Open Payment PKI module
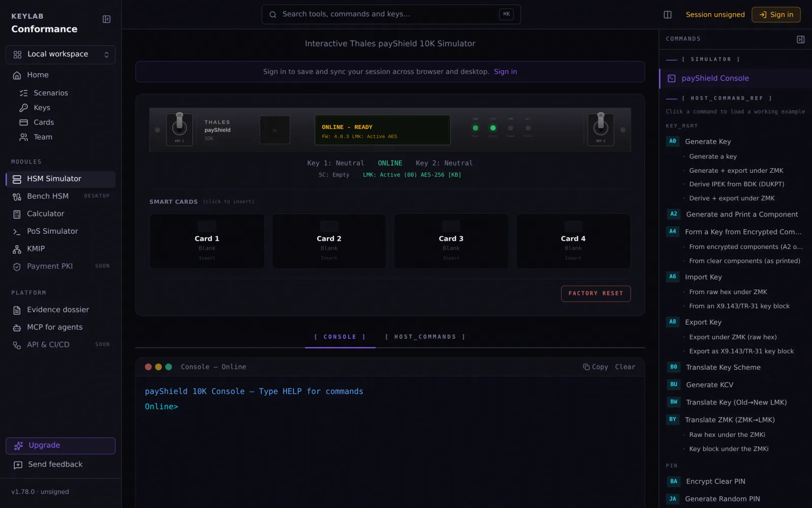This screenshot has height=508, width=812. pyautogui.click(x=60, y=266)
